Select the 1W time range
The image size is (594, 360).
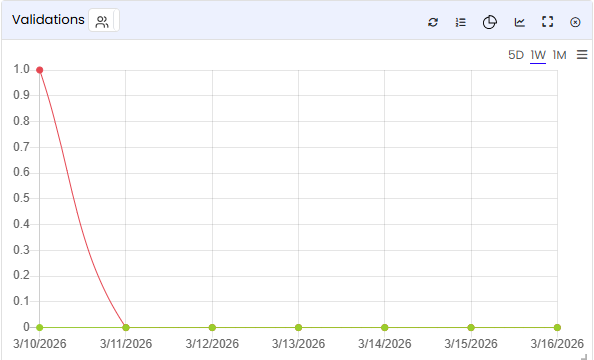538,55
